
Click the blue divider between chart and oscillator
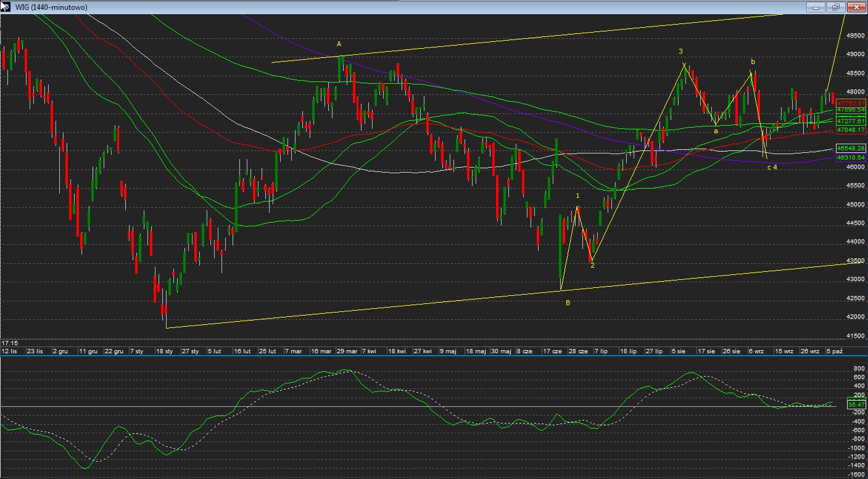point(432,356)
